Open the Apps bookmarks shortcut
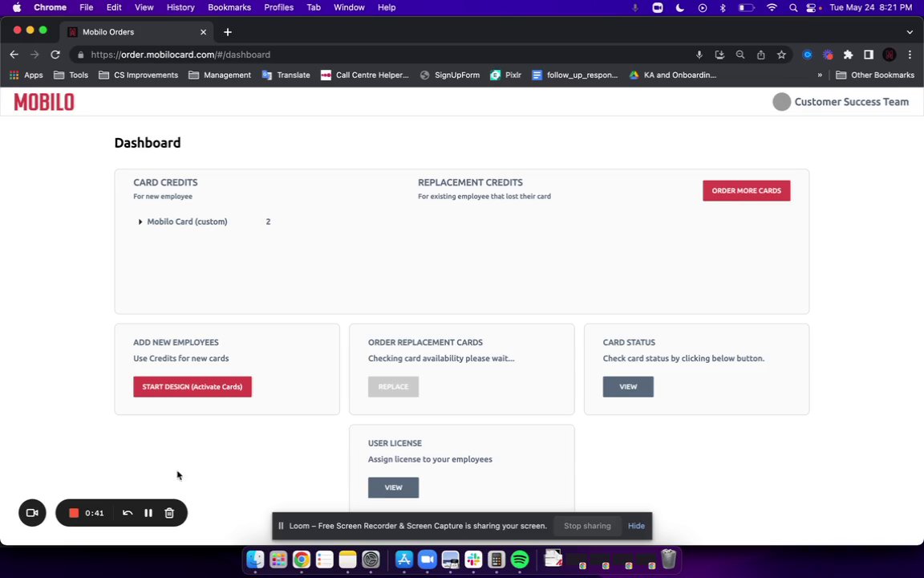 point(26,75)
